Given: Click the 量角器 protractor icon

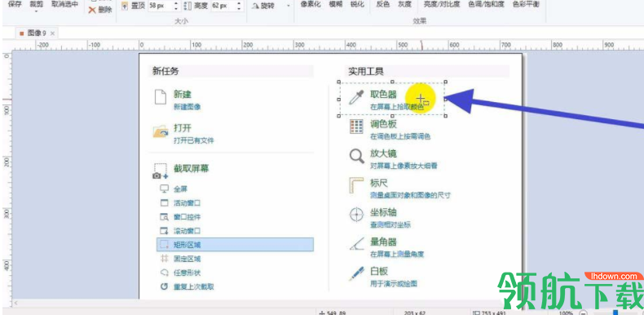Looking at the screenshot, I should pos(356,244).
